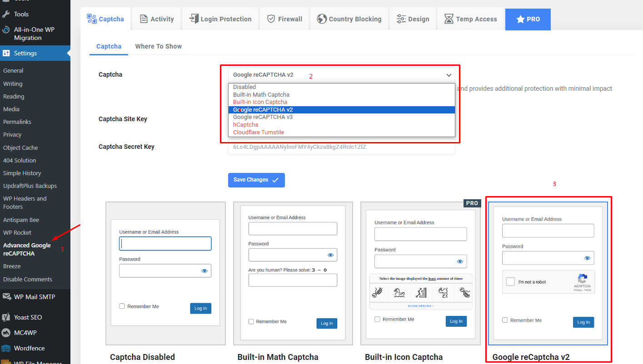
Task: Click reCAPTCHA logo in v2 preview
Action: coord(583,279)
